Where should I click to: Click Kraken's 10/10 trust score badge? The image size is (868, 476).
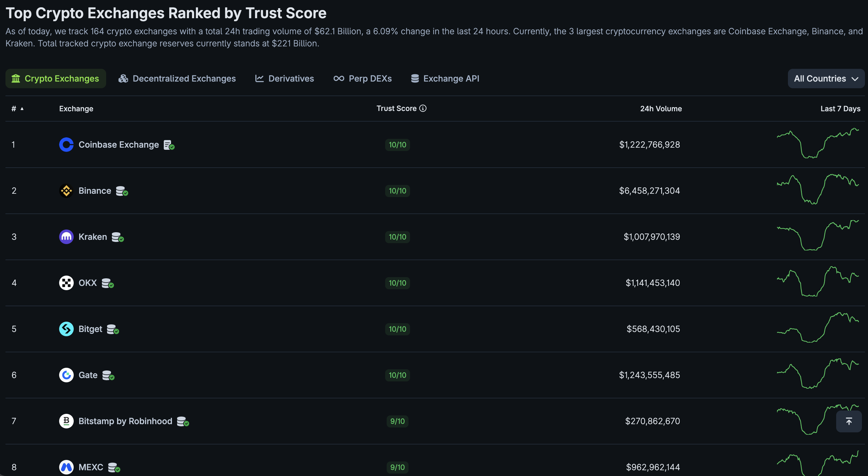pyautogui.click(x=398, y=237)
